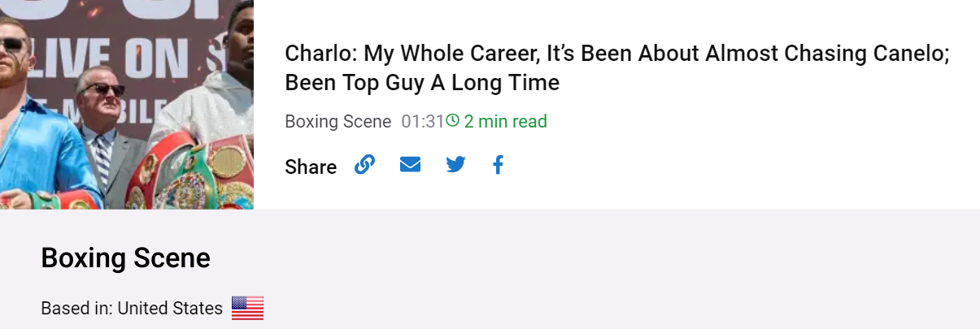Share the article on Facebook

(499, 165)
